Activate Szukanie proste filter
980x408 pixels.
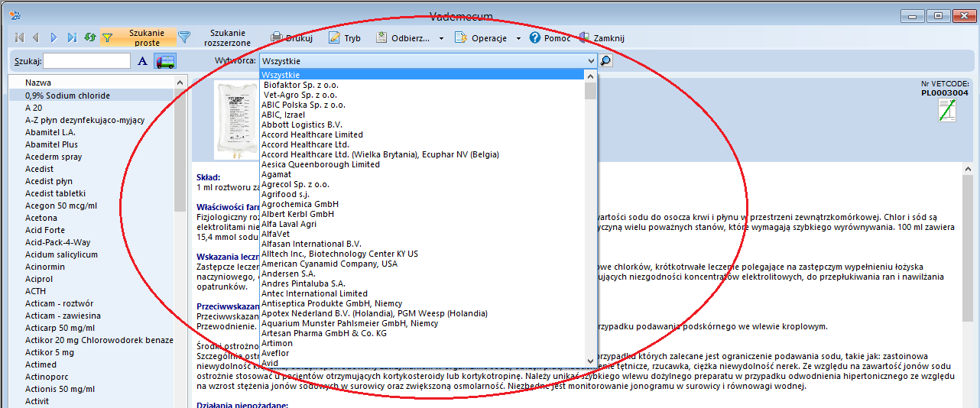(x=138, y=37)
